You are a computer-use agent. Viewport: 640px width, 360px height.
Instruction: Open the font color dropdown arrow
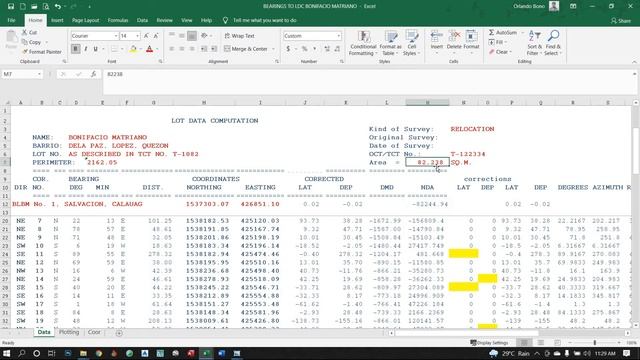(x=157, y=49)
